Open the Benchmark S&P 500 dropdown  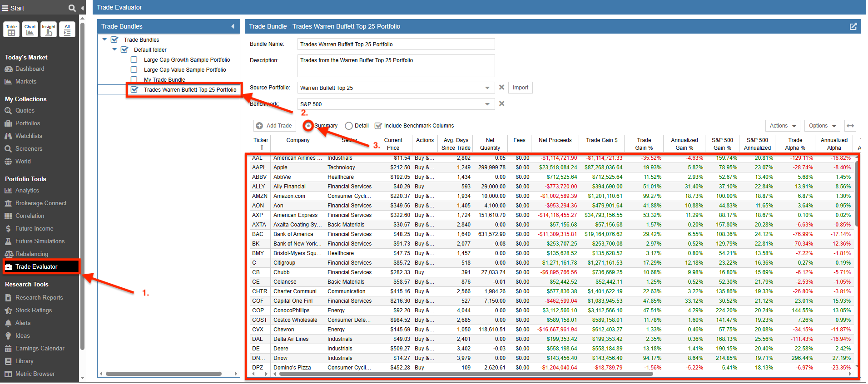coord(487,104)
